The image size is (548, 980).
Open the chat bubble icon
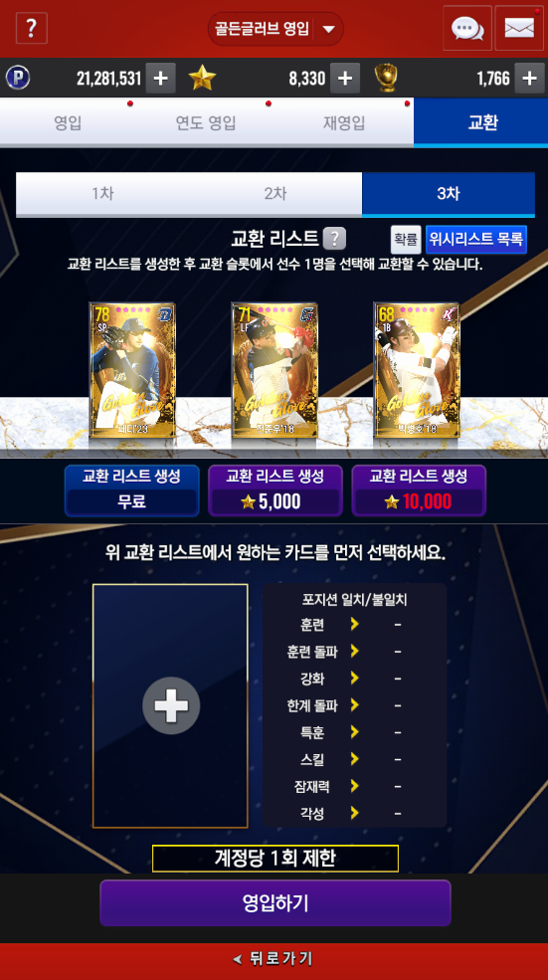point(467,28)
